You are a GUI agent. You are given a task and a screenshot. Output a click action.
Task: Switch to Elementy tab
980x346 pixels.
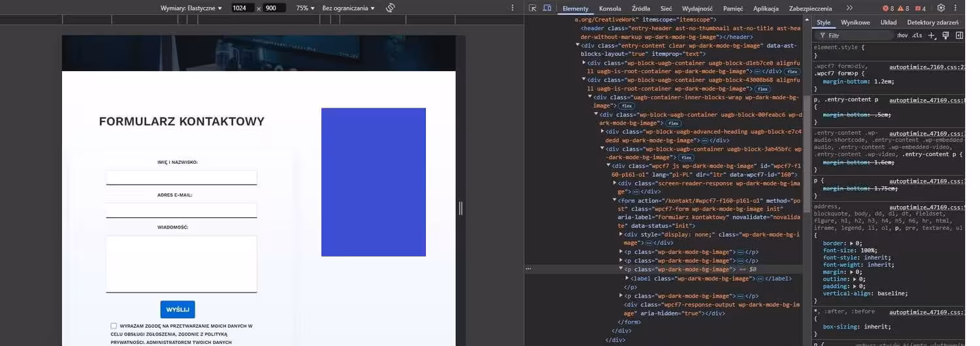click(x=576, y=8)
